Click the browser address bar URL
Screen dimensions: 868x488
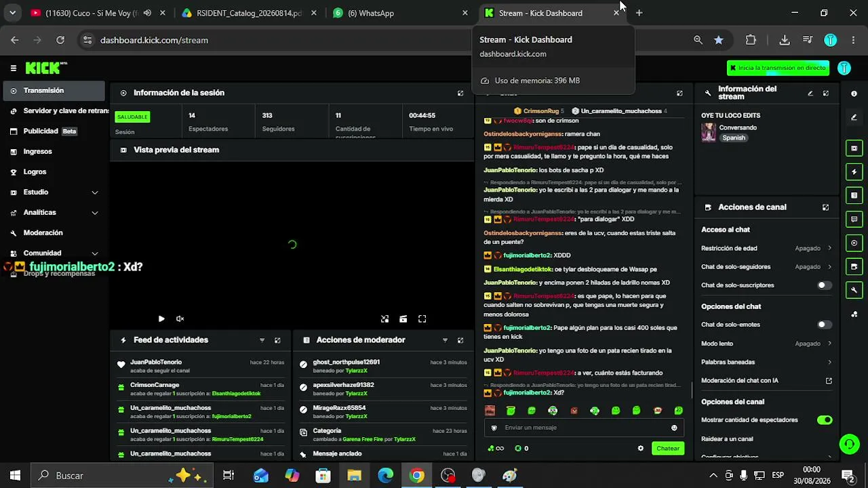[154, 40]
